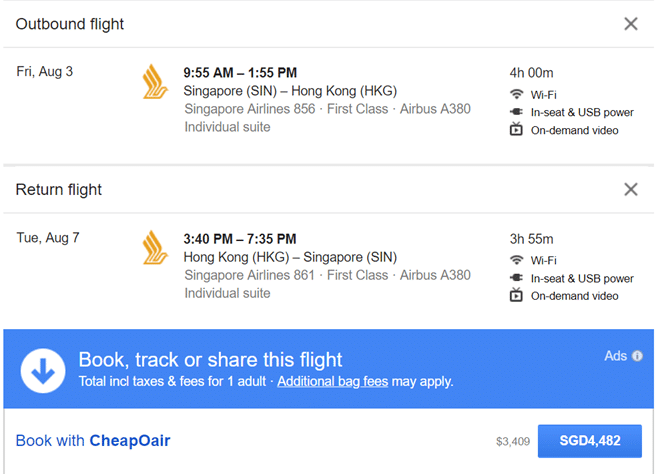Click the outbound Wi-Fi icon
This screenshot has height=474, width=658.
pos(517,94)
